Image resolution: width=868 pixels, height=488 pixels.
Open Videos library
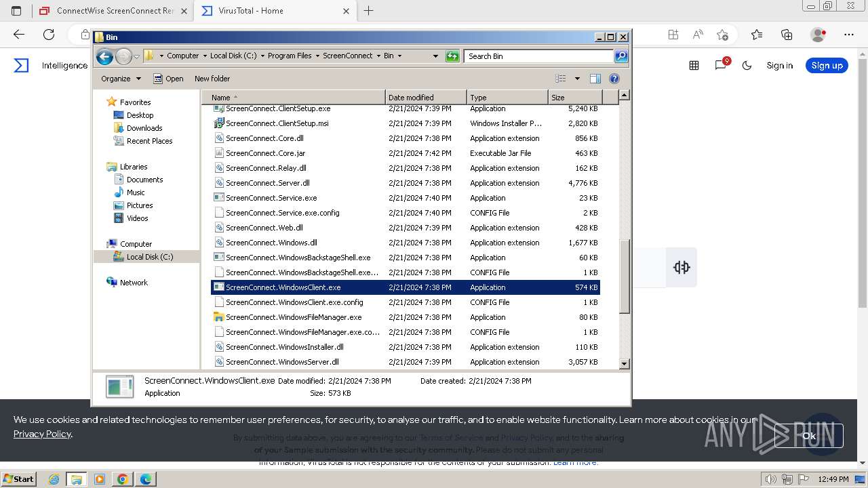137,218
